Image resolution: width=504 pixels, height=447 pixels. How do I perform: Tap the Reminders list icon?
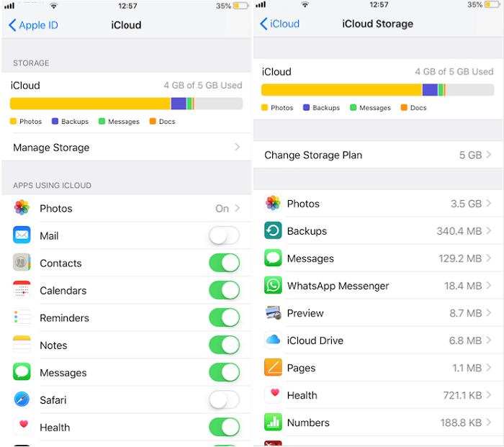pyautogui.click(x=22, y=317)
